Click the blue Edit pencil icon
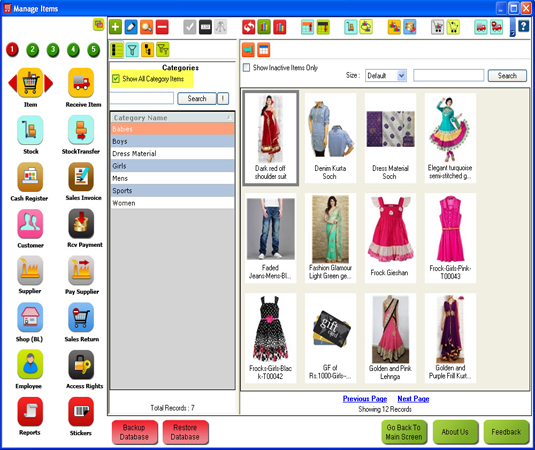Image resolution: width=535 pixels, height=450 pixels. pyautogui.click(x=131, y=27)
